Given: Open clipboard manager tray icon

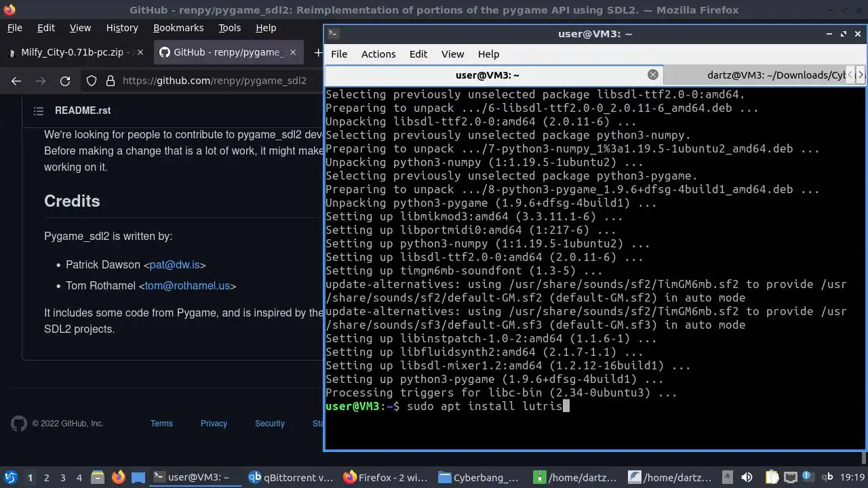Looking at the screenshot, I should tap(771, 477).
